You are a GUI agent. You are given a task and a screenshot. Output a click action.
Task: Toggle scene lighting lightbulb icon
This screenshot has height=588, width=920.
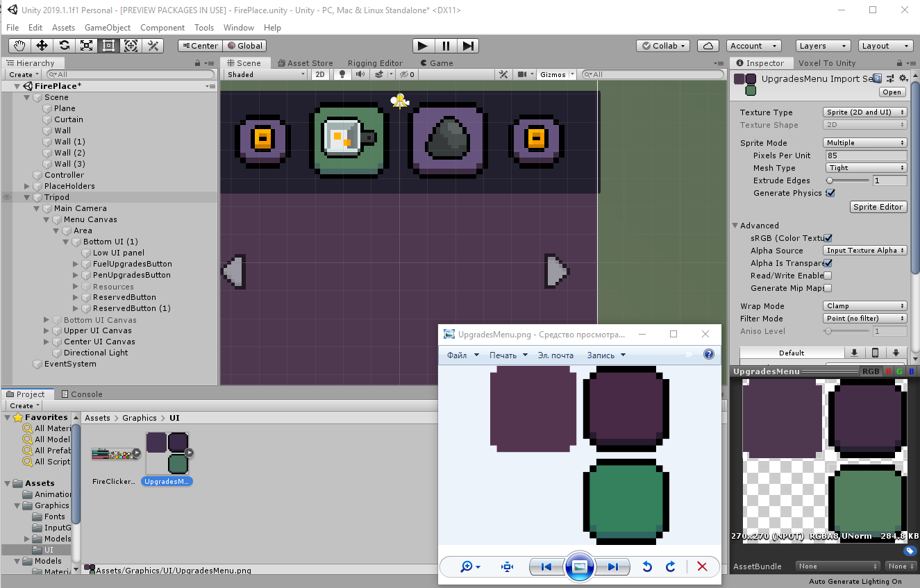(342, 74)
